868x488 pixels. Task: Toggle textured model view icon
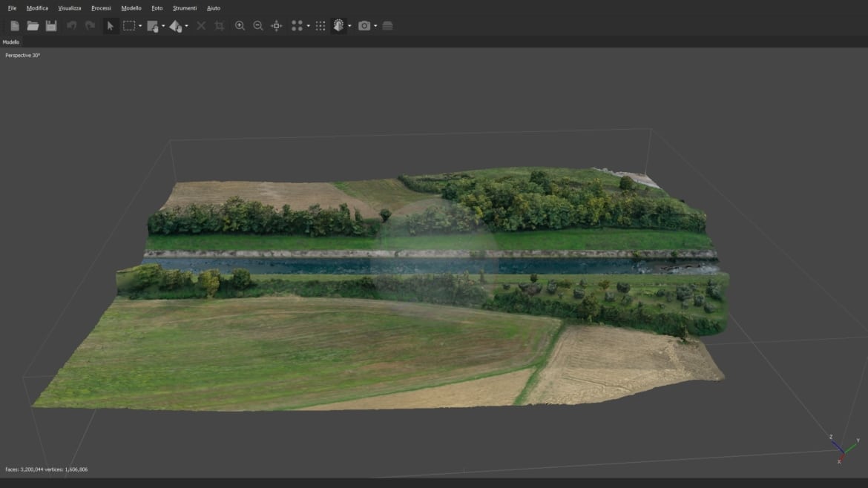338,25
